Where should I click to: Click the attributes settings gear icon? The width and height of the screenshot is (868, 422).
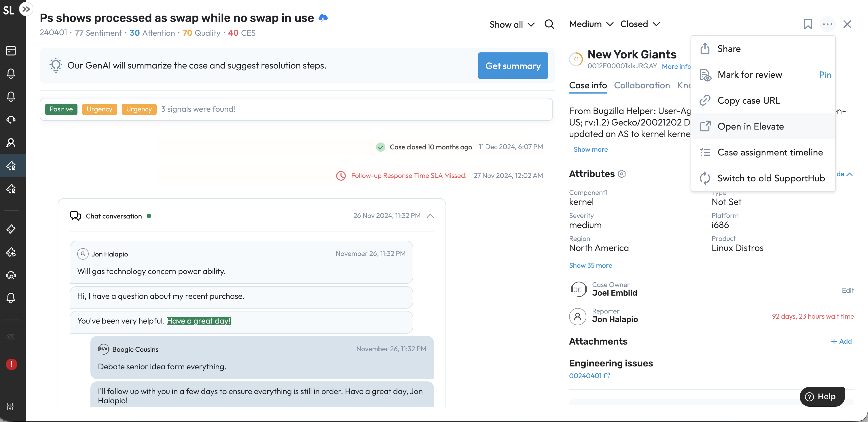tap(622, 174)
